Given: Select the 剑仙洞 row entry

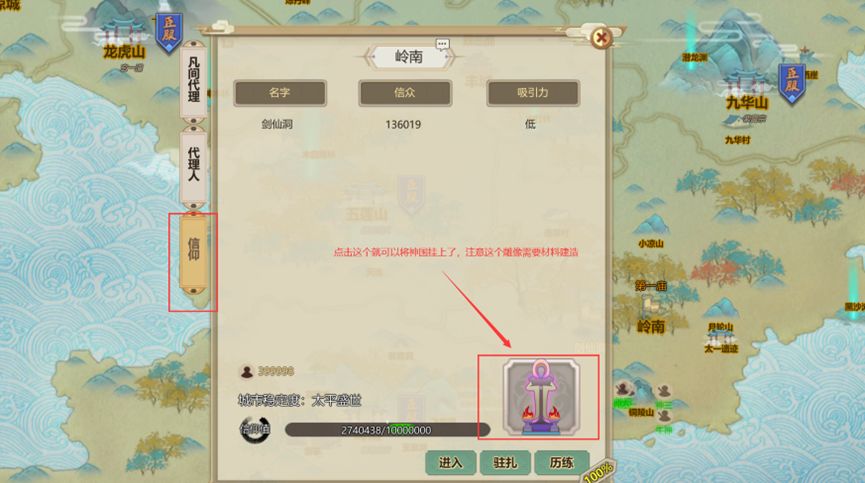Looking at the screenshot, I should 405,124.
